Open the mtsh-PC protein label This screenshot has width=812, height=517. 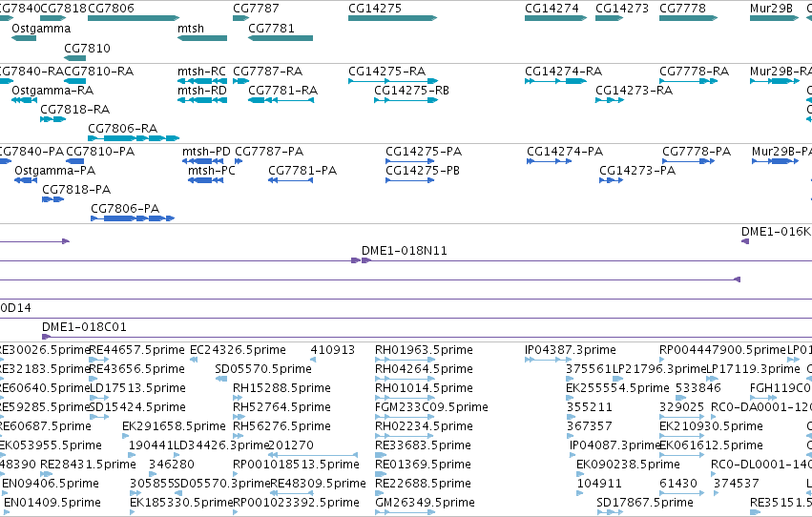click(x=211, y=171)
